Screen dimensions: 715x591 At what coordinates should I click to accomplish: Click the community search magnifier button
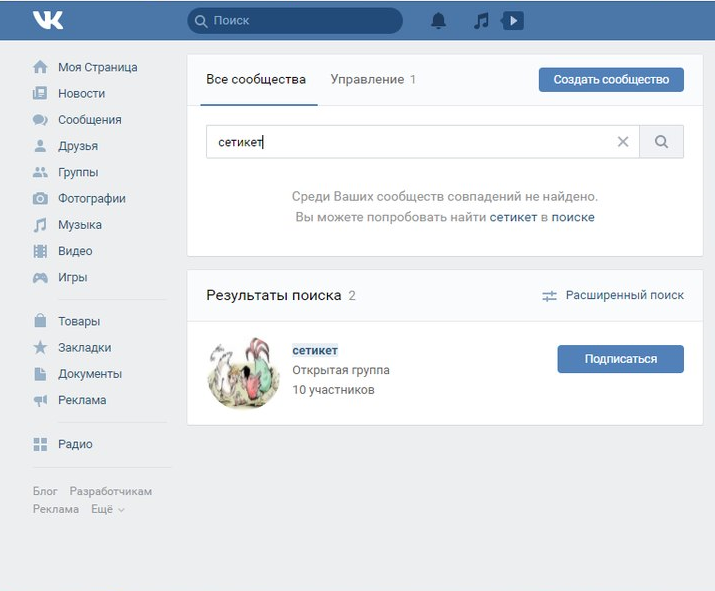[x=661, y=142]
